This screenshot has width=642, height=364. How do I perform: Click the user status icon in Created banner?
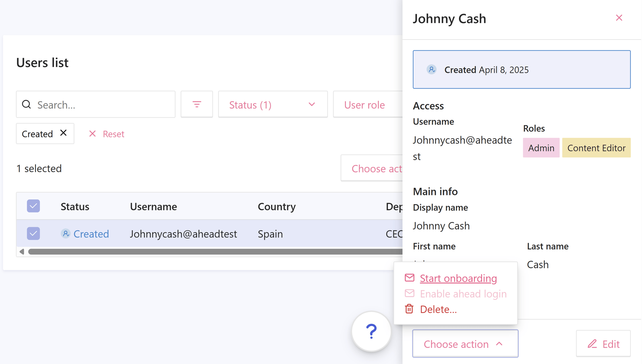click(x=432, y=69)
